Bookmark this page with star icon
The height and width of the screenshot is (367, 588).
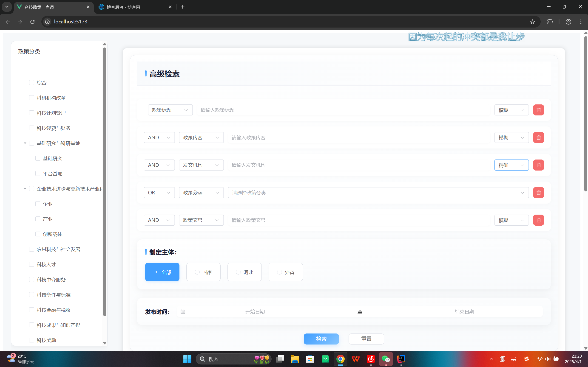tap(532, 22)
